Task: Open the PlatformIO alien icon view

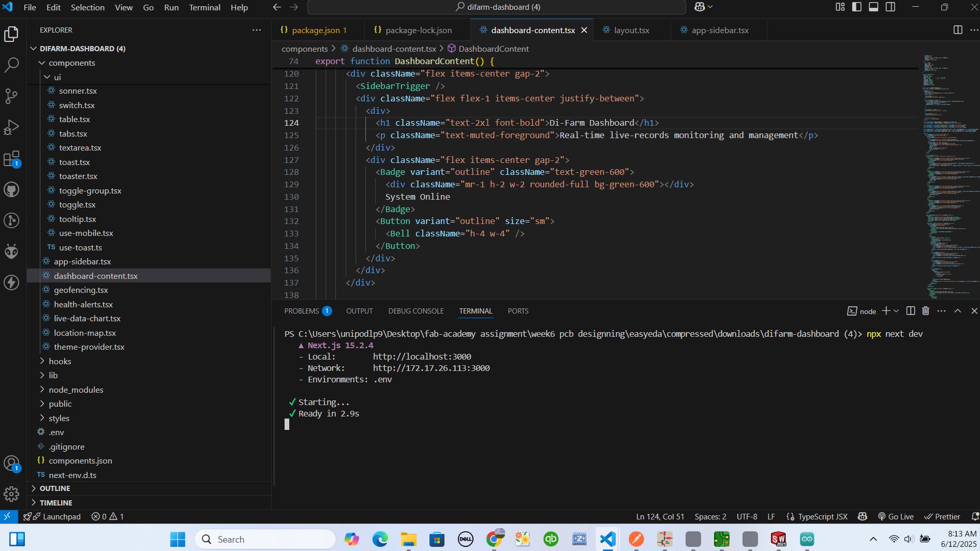Action: (11, 251)
